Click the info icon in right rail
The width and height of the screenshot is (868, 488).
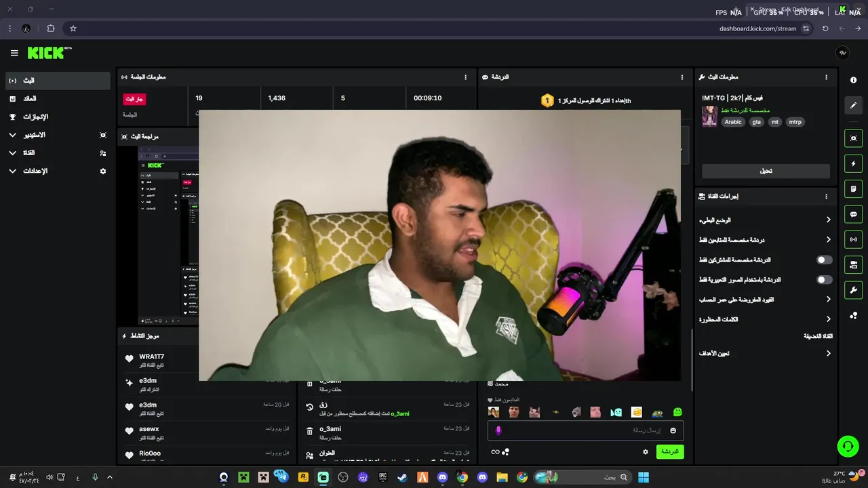(853, 80)
